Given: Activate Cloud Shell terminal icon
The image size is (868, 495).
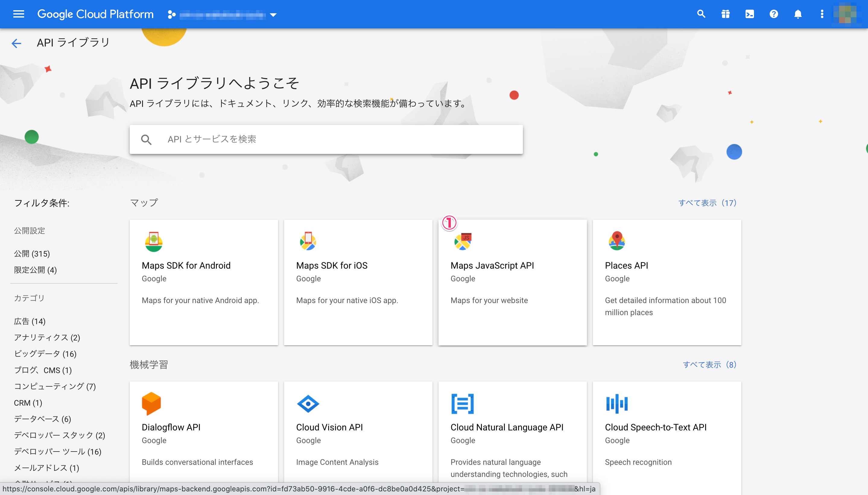Looking at the screenshot, I should coord(749,14).
